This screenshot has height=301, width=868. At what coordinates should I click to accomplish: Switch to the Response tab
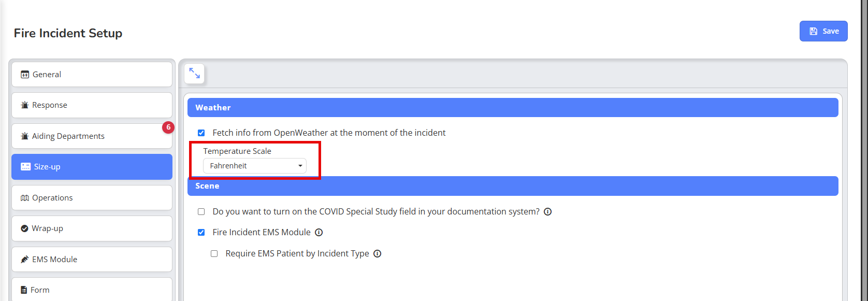coord(92,105)
